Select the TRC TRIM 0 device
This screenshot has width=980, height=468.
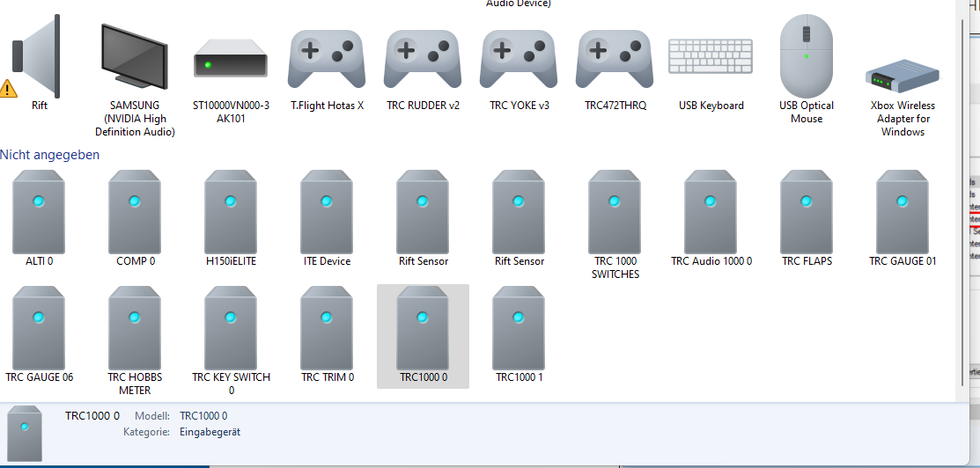click(327, 335)
